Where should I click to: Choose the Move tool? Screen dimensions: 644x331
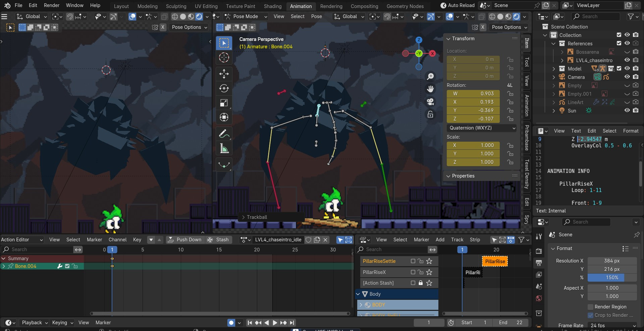(224, 74)
